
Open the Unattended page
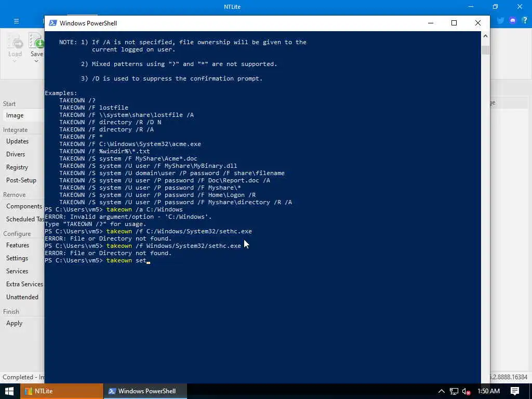22,297
